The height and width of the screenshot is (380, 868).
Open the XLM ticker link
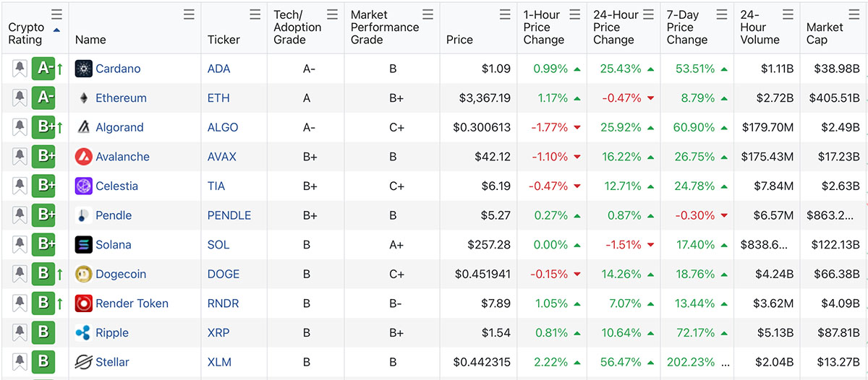219,362
